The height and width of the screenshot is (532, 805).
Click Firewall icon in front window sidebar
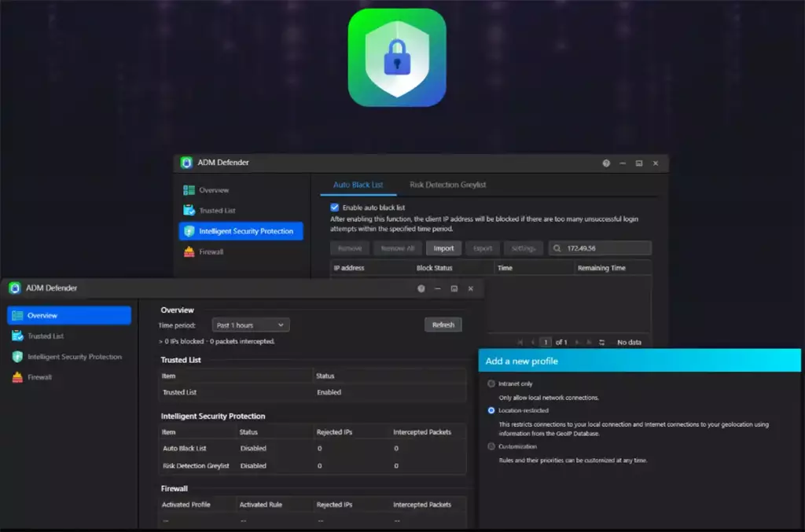click(x=17, y=377)
